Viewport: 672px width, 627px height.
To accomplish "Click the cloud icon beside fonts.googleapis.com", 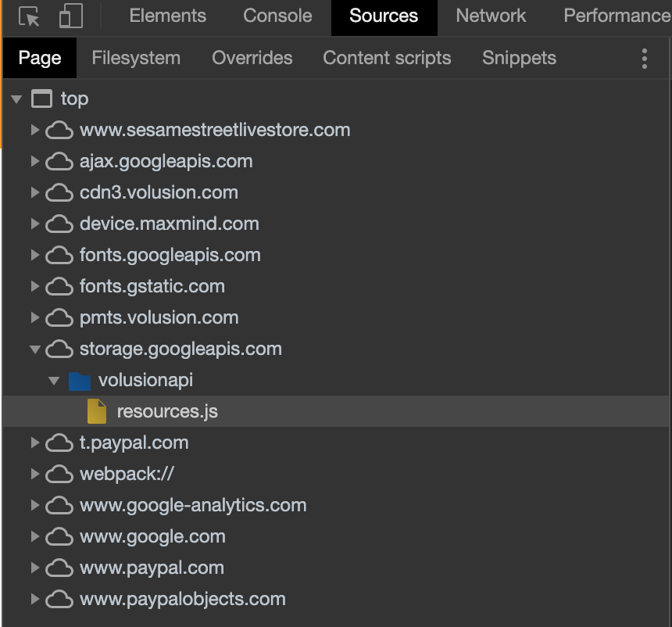I will (x=59, y=256).
